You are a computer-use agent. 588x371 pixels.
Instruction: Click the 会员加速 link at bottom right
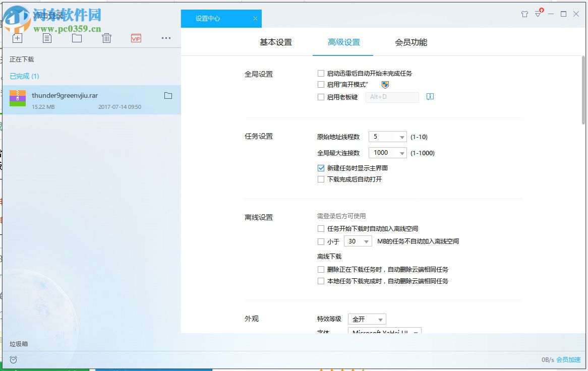point(569,359)
